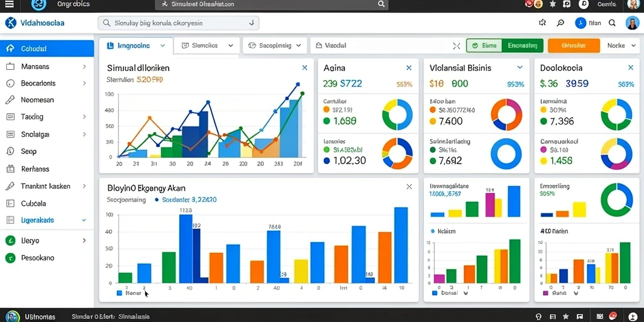Click the magnifier icon beside the star
The width and height of the screenshot is (644, 322).
(560, 23)
